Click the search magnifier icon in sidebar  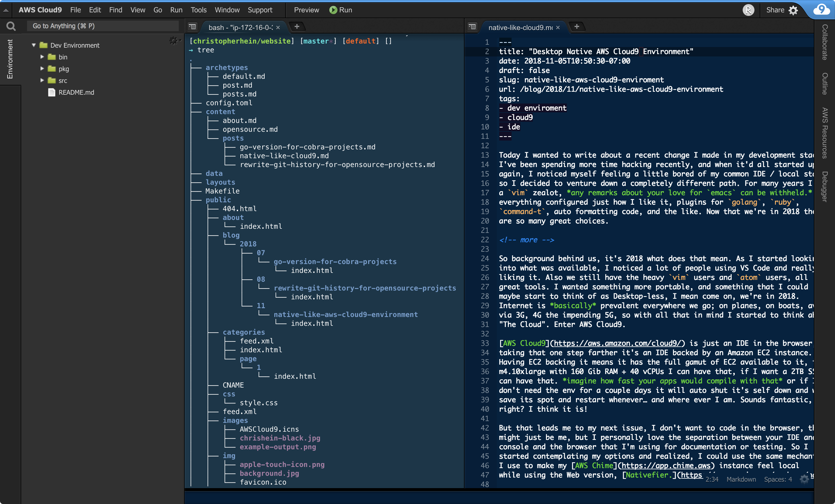coord(11,26)
